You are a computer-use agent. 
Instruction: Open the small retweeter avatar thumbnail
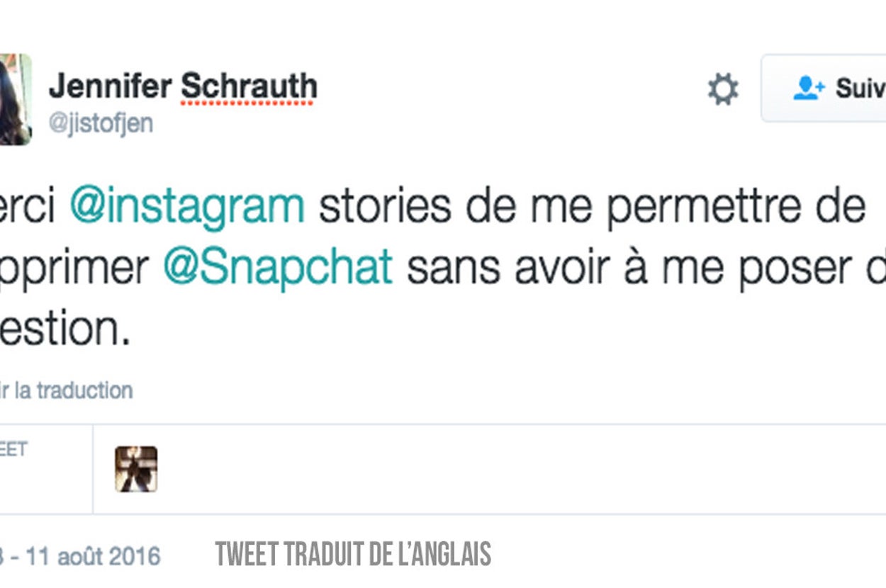[136, 469]
